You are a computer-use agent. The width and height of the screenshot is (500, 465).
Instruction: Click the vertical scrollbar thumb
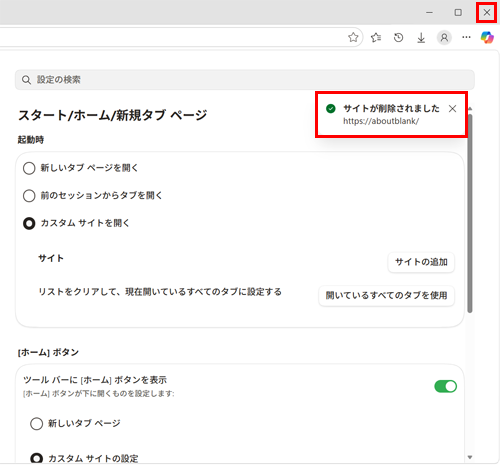click(x=470, y=213)
